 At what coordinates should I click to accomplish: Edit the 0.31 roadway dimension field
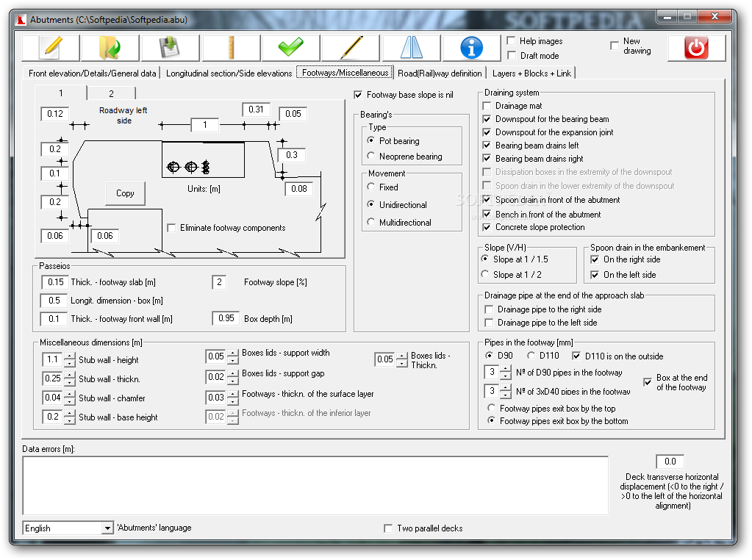click(x=256, y=110)
